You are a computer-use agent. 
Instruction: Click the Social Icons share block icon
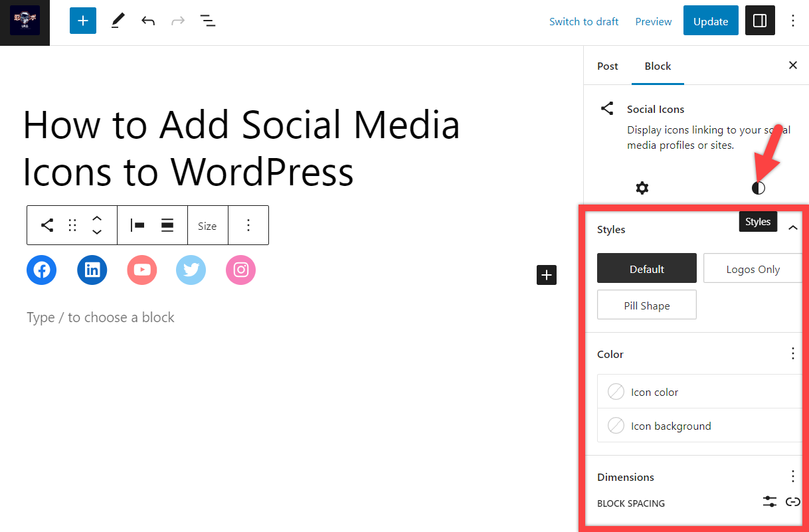click(606, 109)
